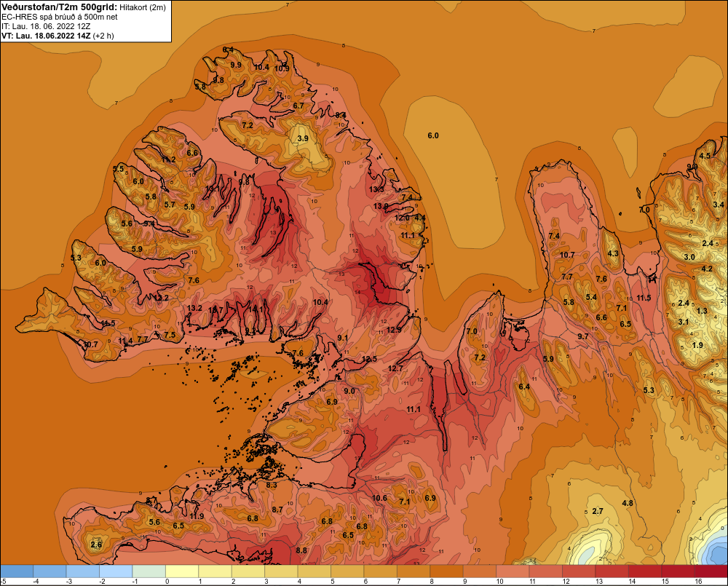
Task: Click the '11.4' temperature label
Action: coord(125,341)
